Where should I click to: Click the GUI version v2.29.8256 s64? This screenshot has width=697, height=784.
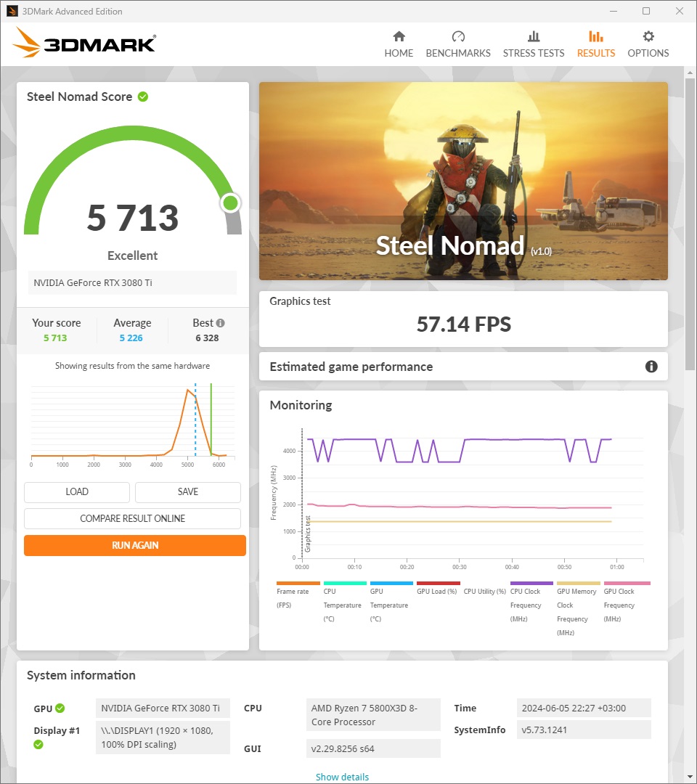[373, 748]
